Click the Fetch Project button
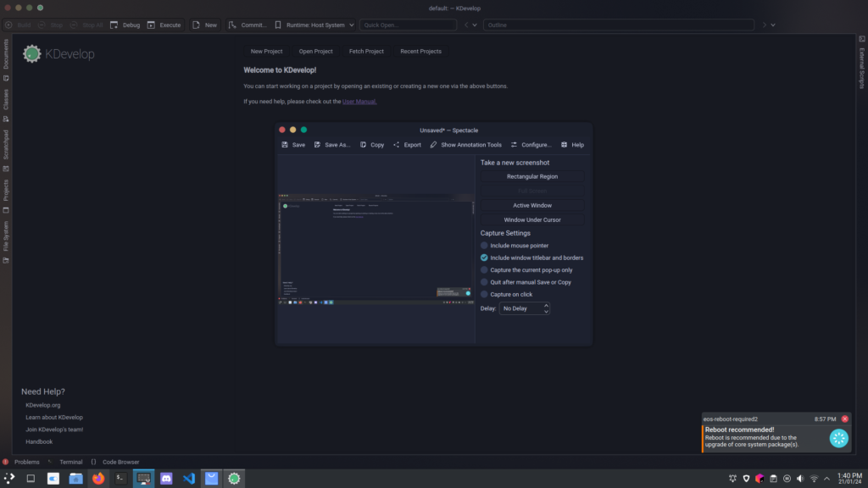The image size is (868, 488). coord(366,52)
